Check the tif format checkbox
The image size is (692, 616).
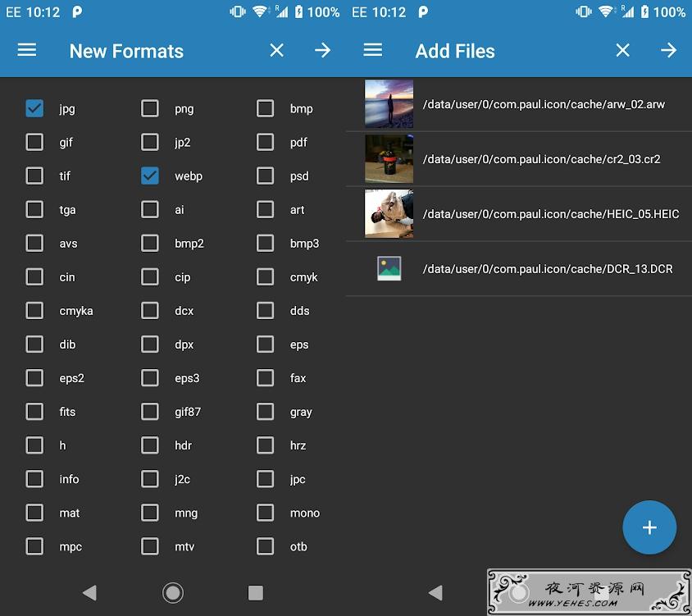[x=34, y=176]
